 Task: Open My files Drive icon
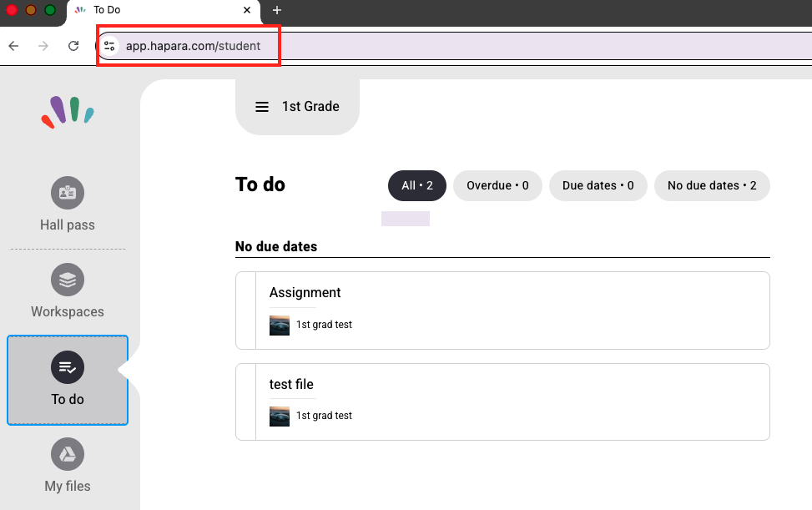point(68,454)
